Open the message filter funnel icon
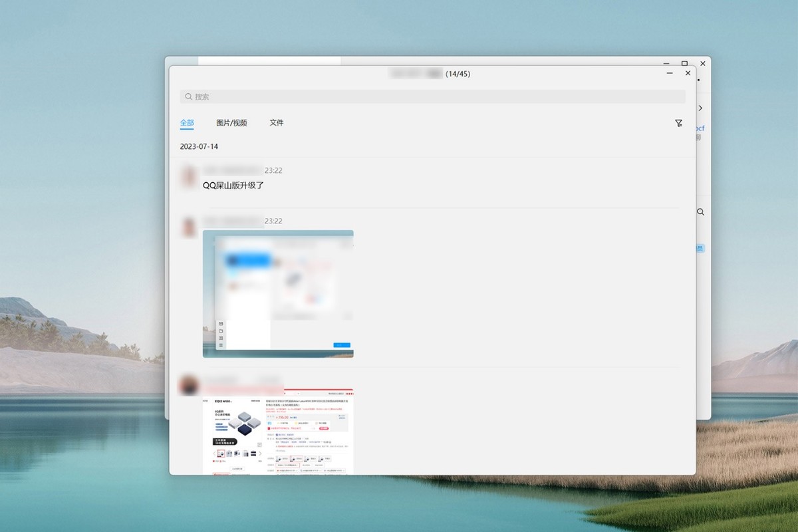This screenshot has width=798, height=532. [678, 123]
